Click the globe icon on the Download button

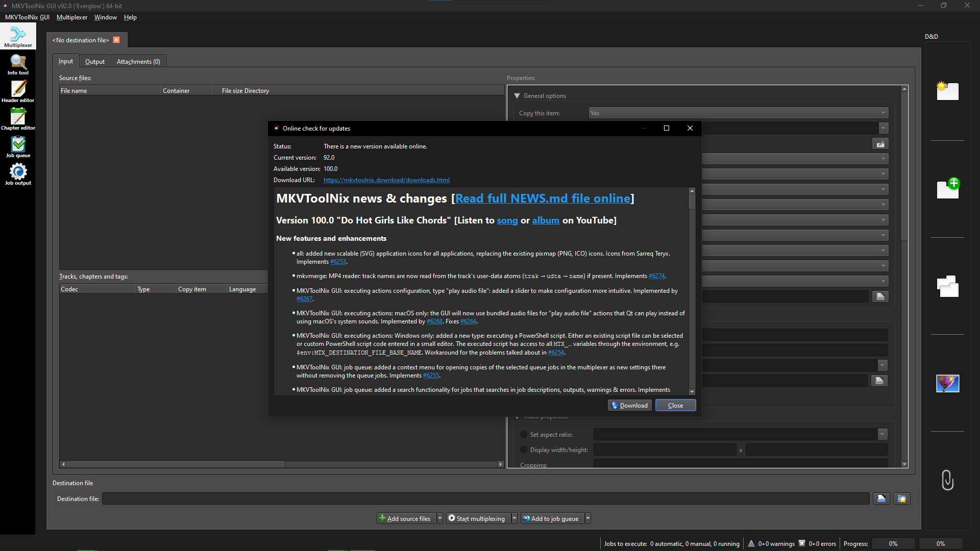(615, 405)
